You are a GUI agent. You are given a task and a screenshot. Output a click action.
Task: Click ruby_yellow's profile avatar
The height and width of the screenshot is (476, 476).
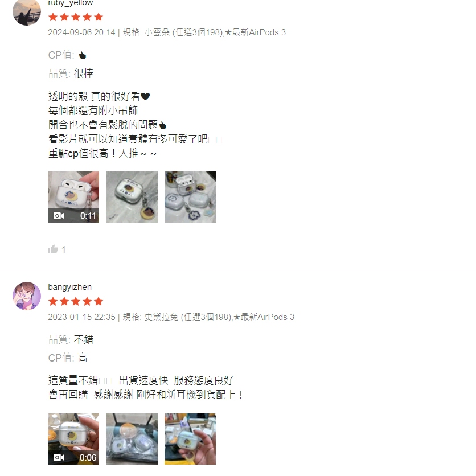[27, 11]
